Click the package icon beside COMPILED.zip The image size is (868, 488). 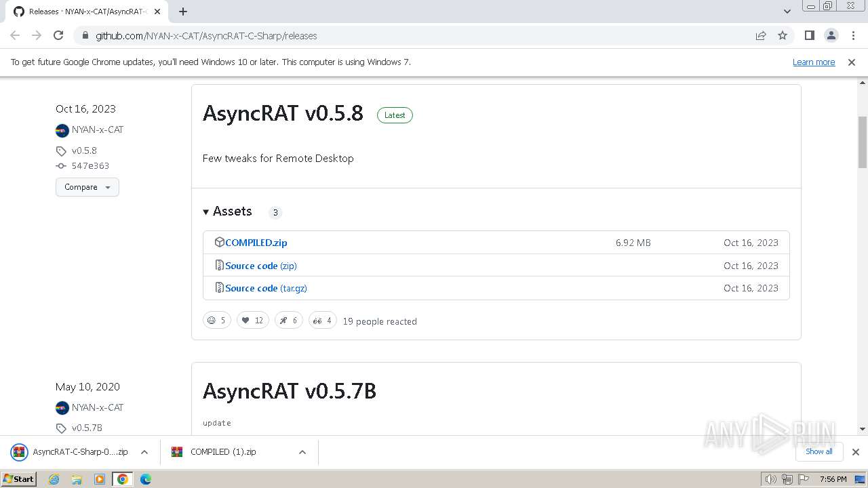(x=219, y=242)
